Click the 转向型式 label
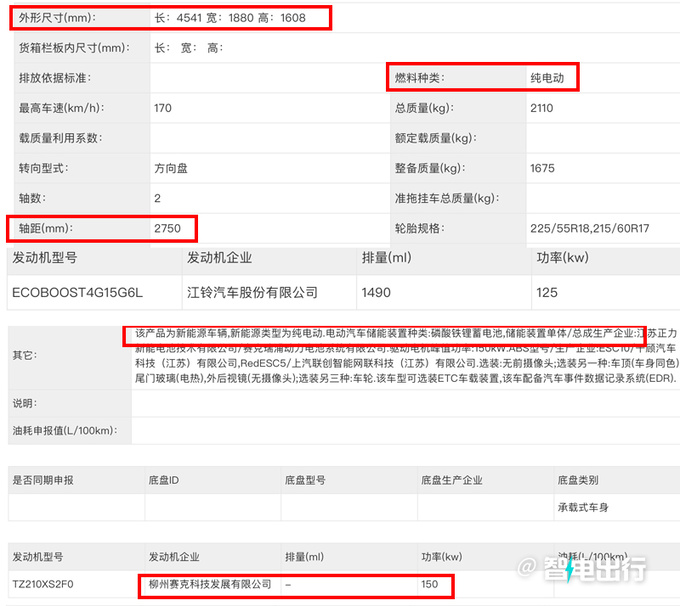The width and height of the screenshot is (680, 606). [43, 168]
